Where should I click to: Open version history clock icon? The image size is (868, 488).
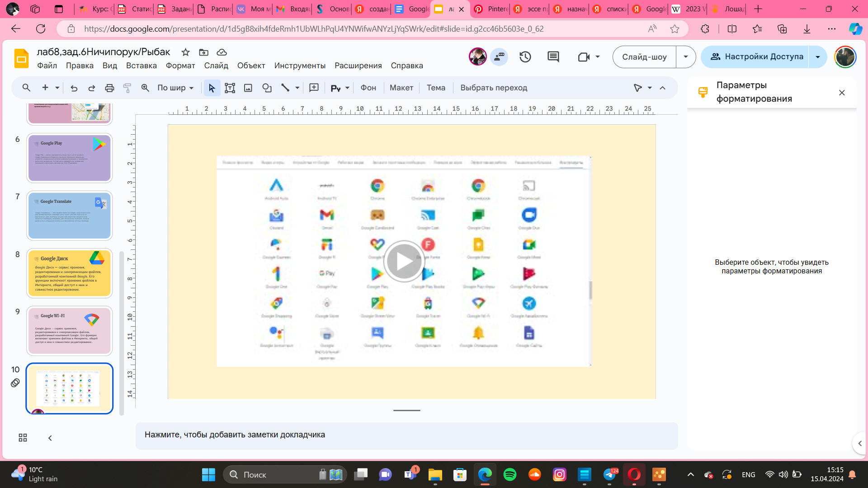[525, 57]
